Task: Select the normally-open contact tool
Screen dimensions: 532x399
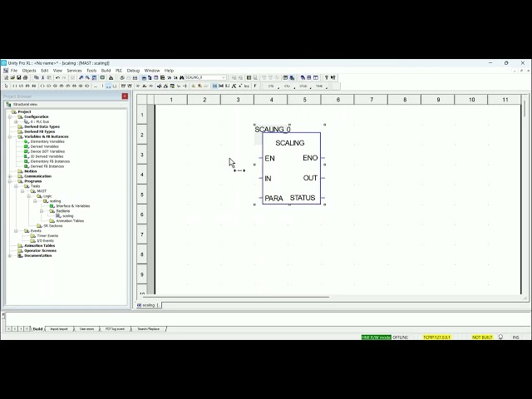Action: 15,86
